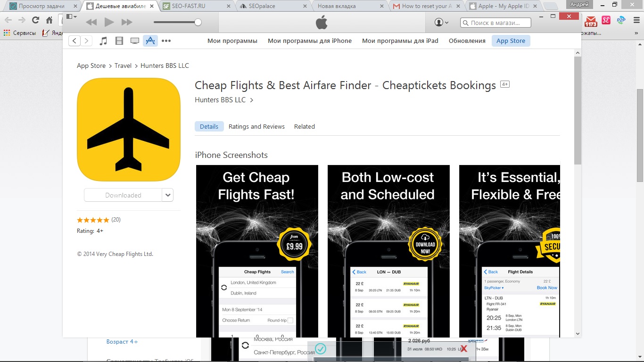
Task: Focus the iTunes store search field
Action: pos(495,23)
